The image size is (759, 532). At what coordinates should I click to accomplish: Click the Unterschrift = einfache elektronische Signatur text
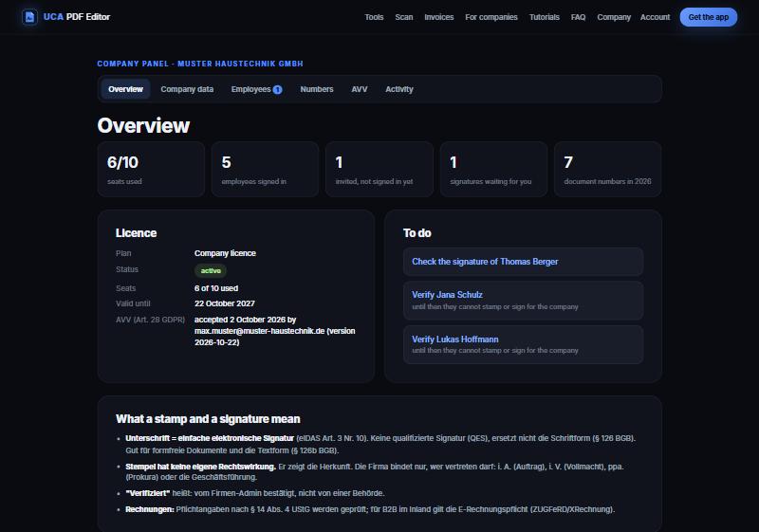click(x=210, y=438)
